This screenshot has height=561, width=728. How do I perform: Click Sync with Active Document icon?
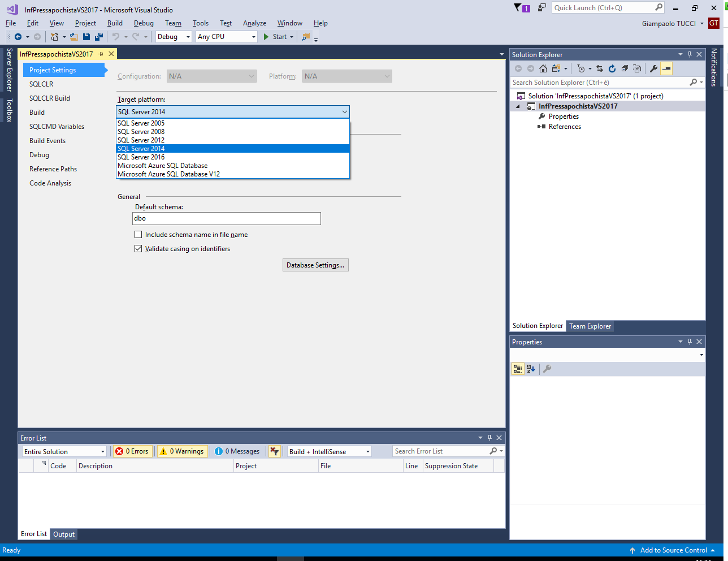click(600, 68)
